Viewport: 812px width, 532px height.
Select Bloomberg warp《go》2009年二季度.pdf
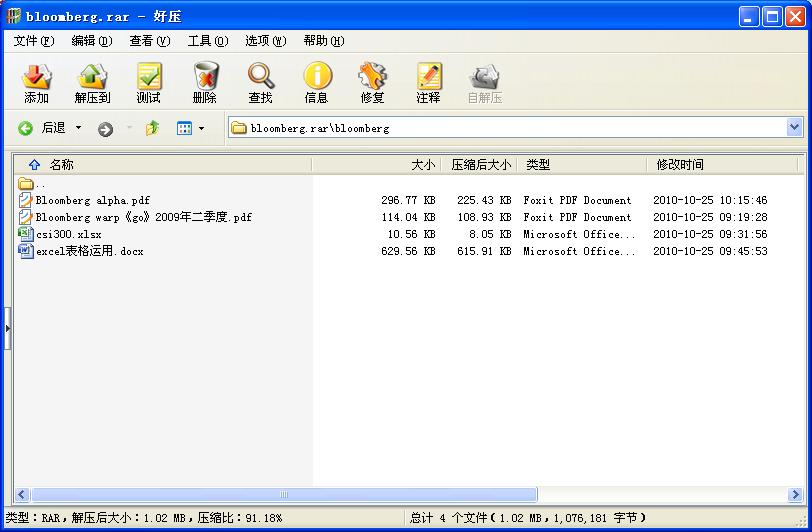pos(143,217)
